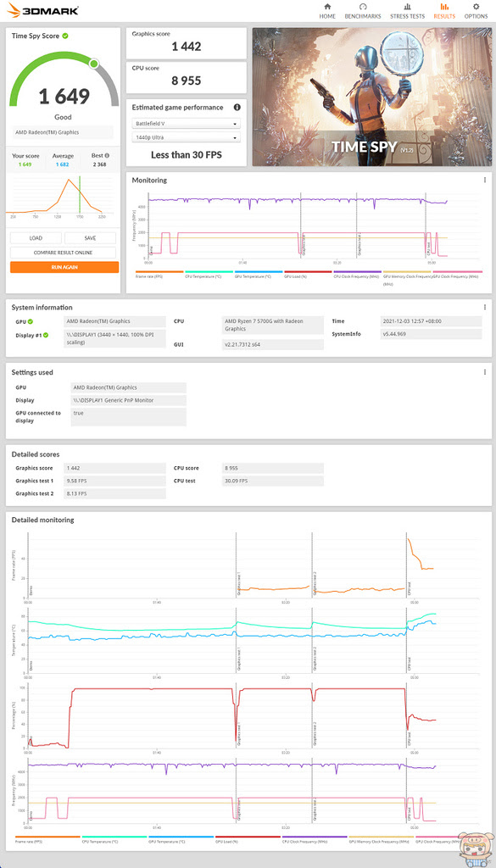Open the Options page
496x868 pixels.
(x=476, y=11)
